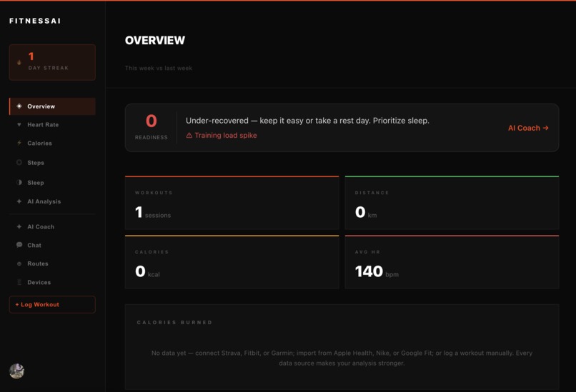Navigate to Steps in sidebar
576x392 pixels.
52,163
